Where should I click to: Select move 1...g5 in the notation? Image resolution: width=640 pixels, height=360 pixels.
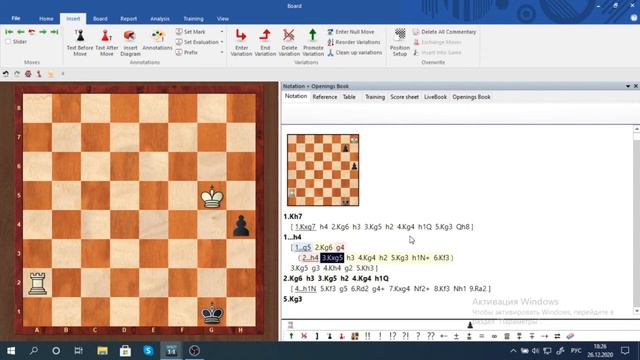303,247
